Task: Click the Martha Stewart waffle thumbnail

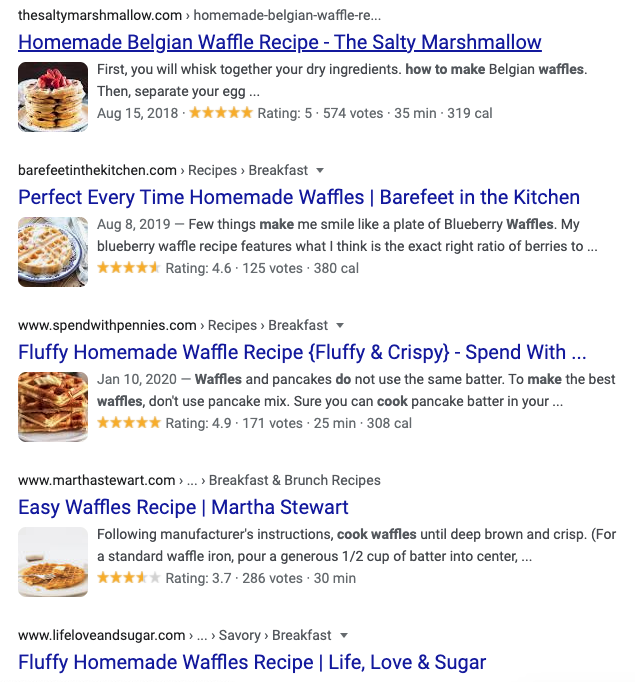Action: tap(53, 561)
